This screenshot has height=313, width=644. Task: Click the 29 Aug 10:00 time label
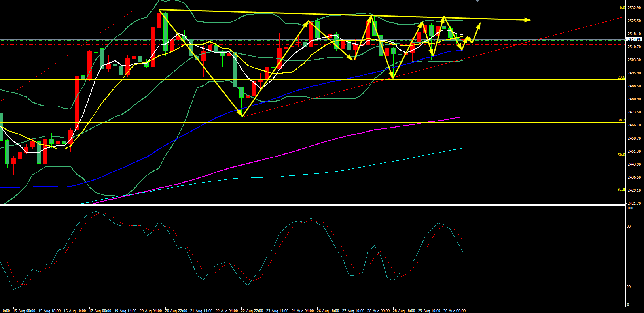429,311
